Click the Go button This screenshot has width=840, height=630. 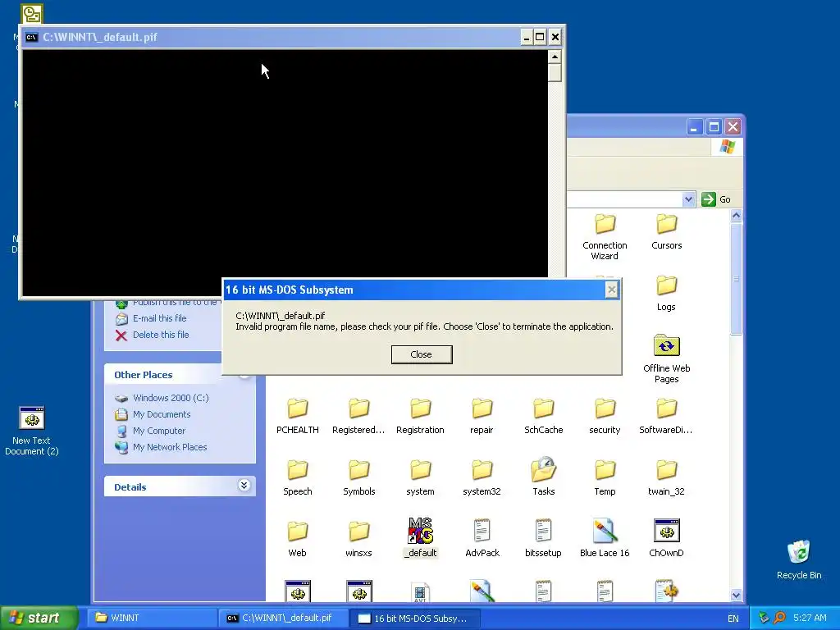[716, 199]
